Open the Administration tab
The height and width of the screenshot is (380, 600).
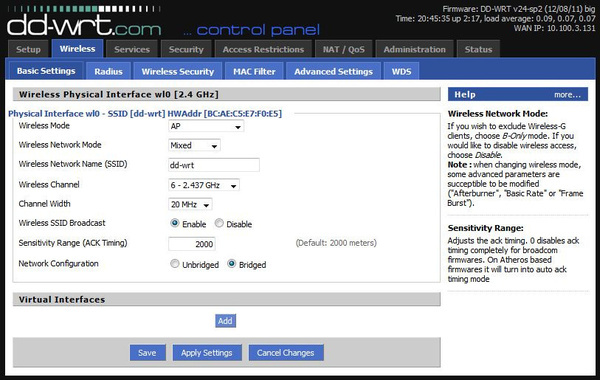[414, 49]
